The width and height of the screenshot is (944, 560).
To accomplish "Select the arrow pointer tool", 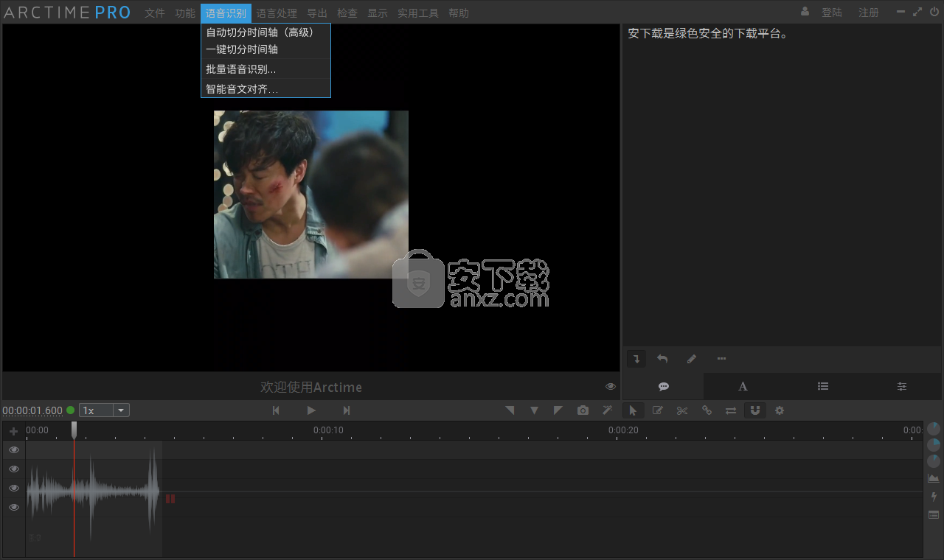I will tap(633, 410).
